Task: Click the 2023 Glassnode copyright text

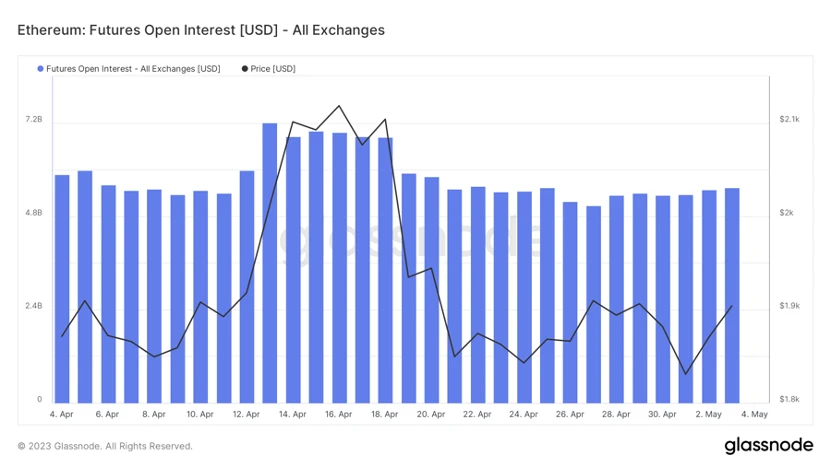Action: click(105, 446)
